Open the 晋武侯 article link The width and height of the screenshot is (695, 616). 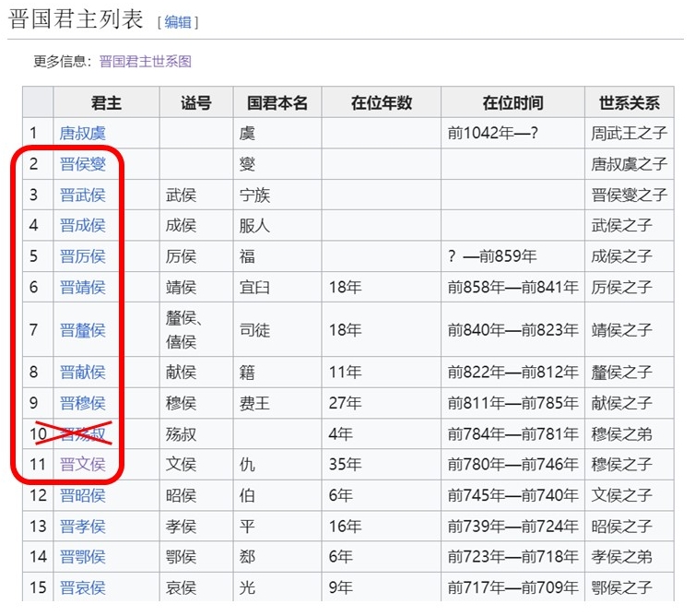coord(83,195)
